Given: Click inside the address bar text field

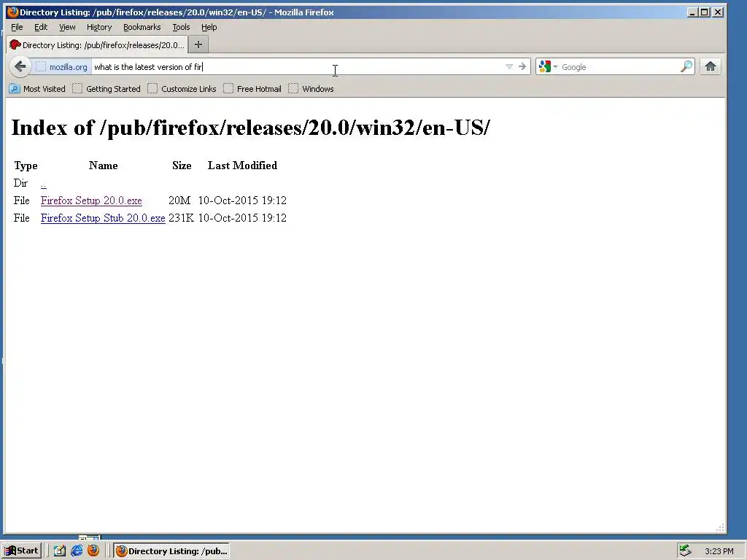Looking at the screenshot, I should (298, 66).
